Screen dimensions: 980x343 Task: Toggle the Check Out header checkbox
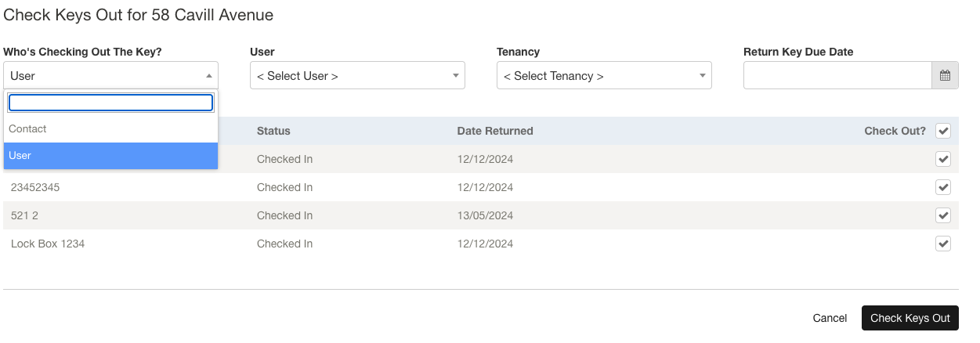[x=943, y=131]
